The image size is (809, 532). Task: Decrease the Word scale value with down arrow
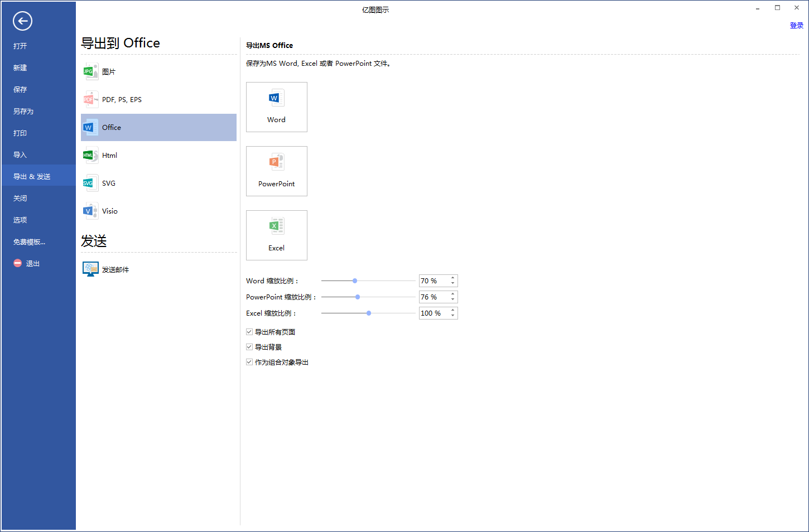453,284
